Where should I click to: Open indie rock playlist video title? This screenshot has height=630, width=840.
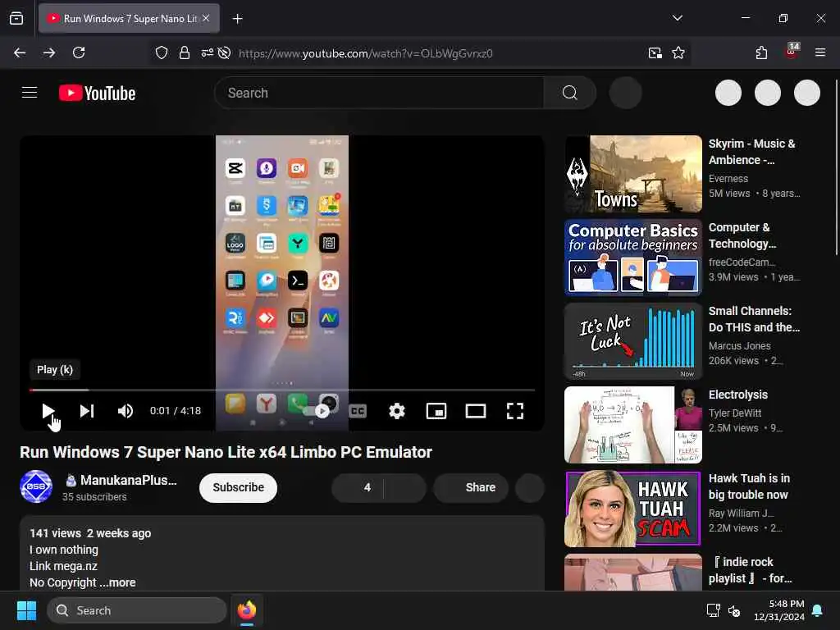pyautogui.click(x=751, y=570)
